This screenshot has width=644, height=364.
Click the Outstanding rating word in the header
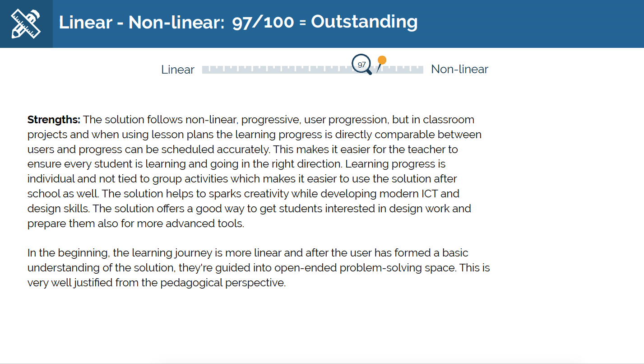(364, 22)
